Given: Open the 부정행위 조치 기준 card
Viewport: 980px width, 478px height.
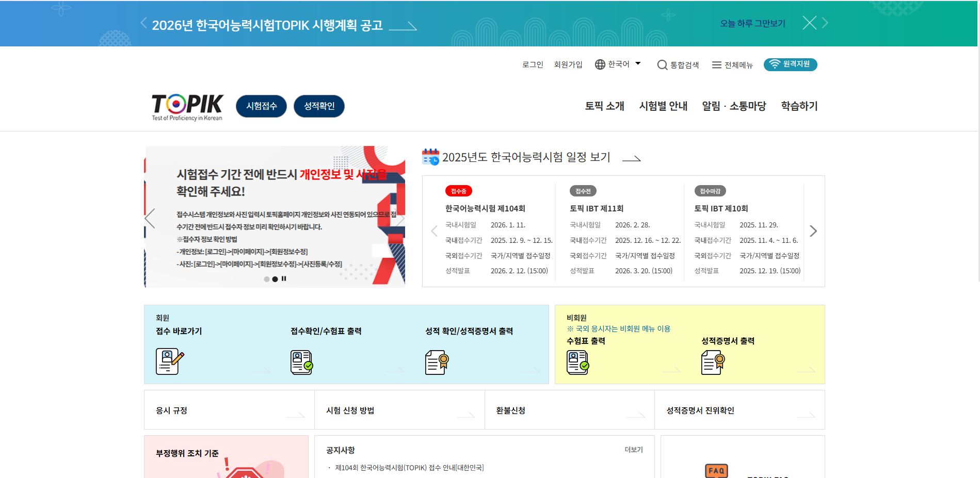Looking at the screenshot, I should click(226, 457).
